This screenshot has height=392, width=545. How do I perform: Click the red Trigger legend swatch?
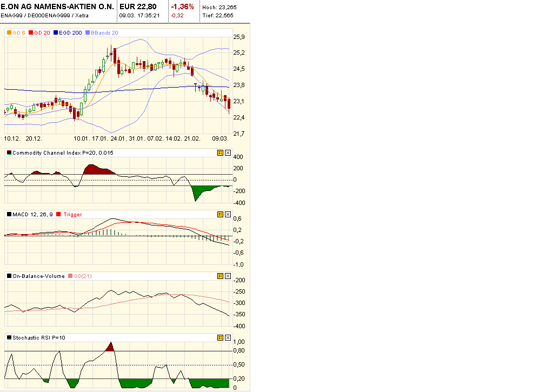pos(58,215)
